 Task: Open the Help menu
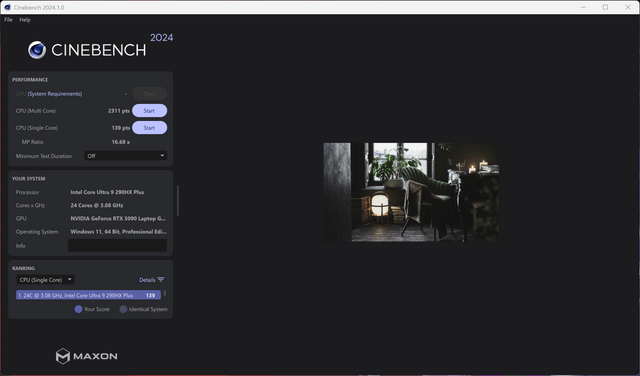click(25, 20)
